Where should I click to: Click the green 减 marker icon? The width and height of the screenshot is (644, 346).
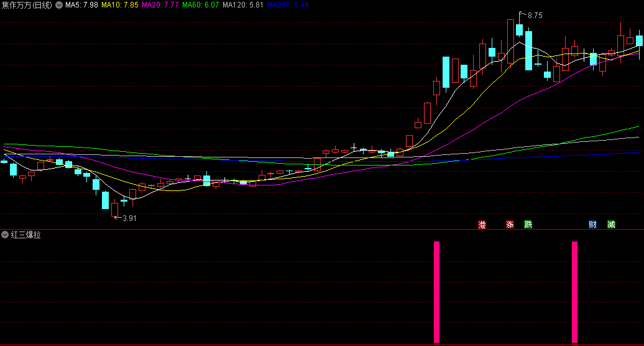click(611, 225)
